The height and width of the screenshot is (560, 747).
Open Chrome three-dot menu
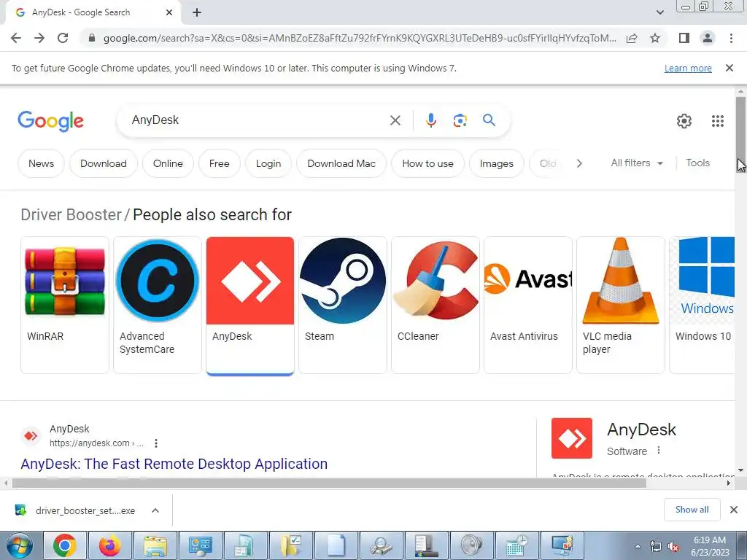pos(731,38)
